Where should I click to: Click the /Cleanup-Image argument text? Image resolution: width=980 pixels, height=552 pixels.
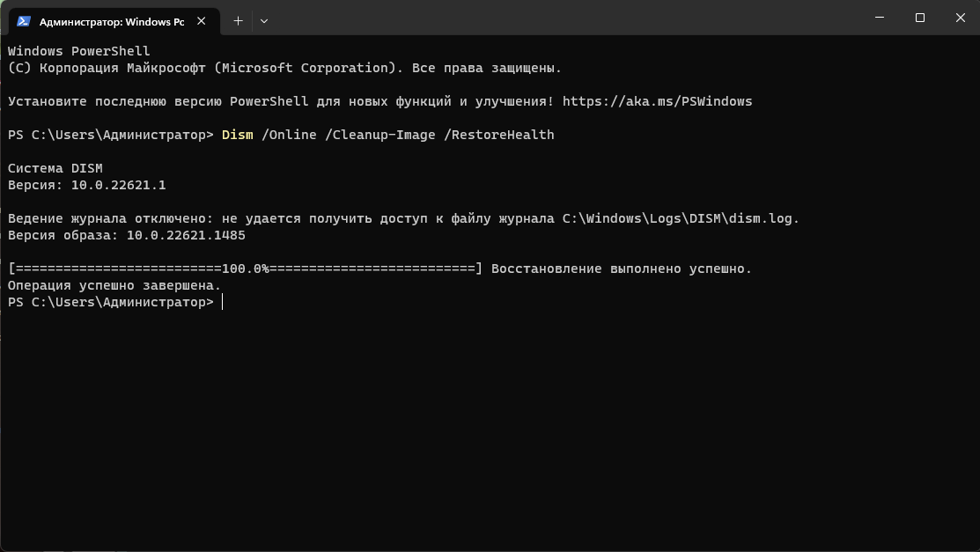tap(380, 135)
